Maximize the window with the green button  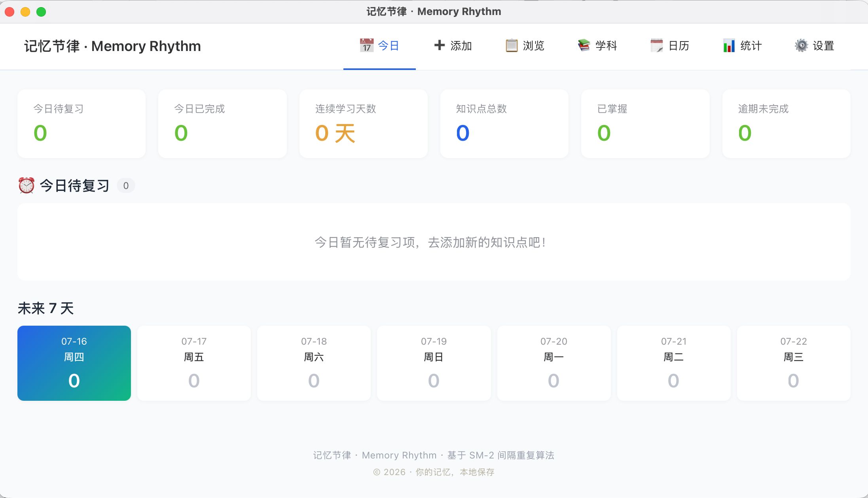tap(41, 12)
